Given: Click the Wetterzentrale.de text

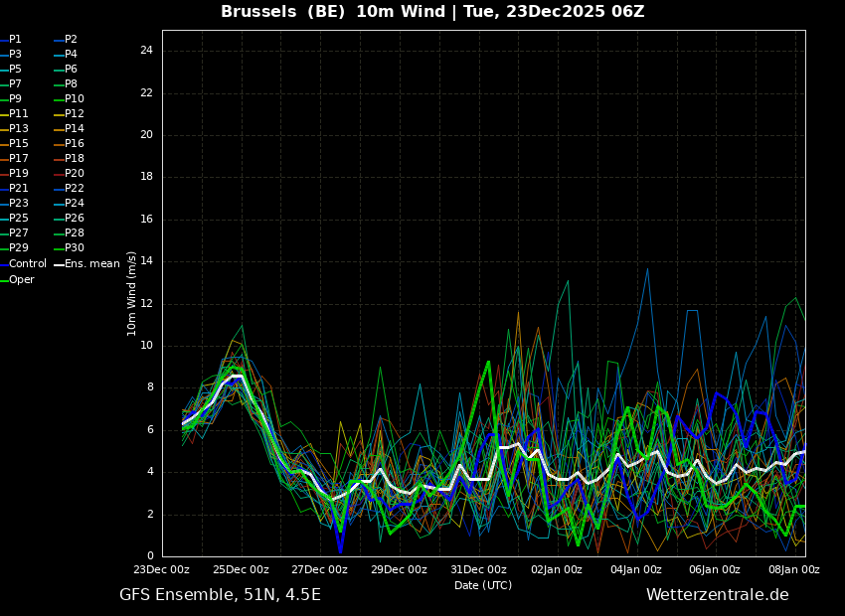Looking at the screenshot, I should click(x=717, y=595).
